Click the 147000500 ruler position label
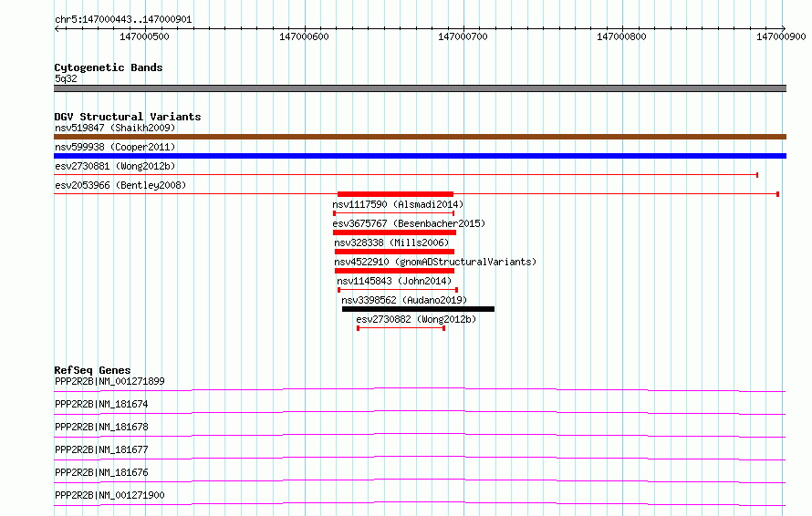 click(144, 36)
